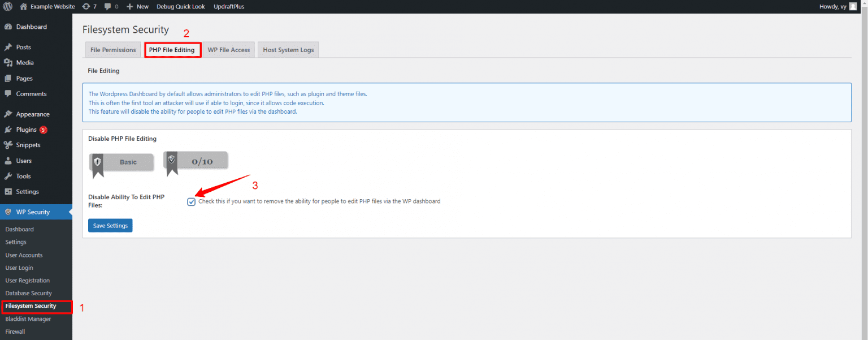The width and height of the screenshot is (868, 340).
Task: Open Database Security submenu link
Action: click(x=28, y=293)
